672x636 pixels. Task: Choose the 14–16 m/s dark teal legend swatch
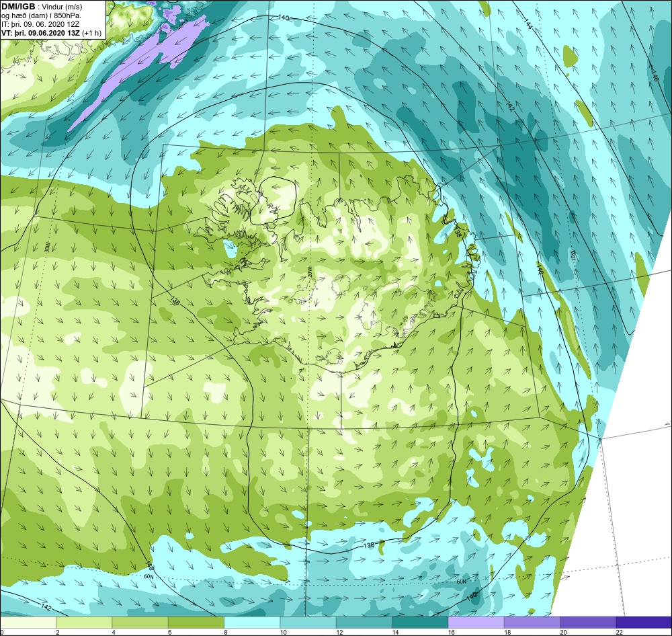(420, 622)
